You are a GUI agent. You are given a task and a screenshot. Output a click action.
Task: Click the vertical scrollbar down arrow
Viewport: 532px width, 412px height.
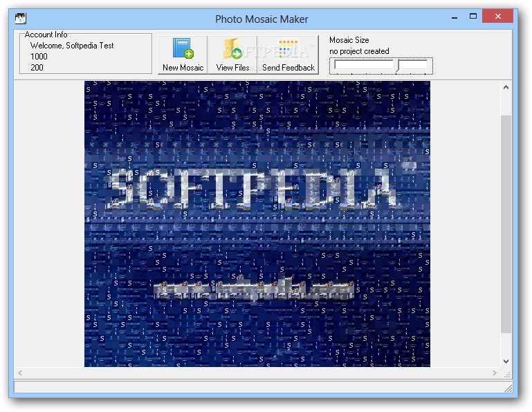pos(506,362)
